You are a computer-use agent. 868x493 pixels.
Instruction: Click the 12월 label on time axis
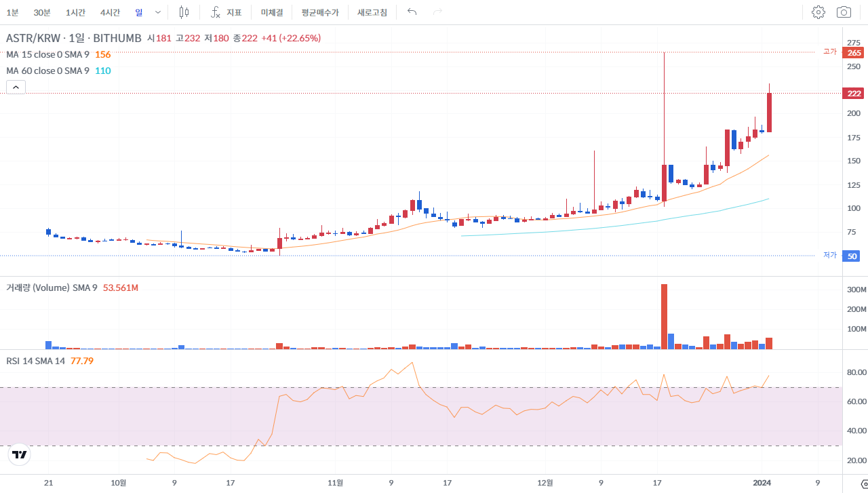click(x=545, y=483)
